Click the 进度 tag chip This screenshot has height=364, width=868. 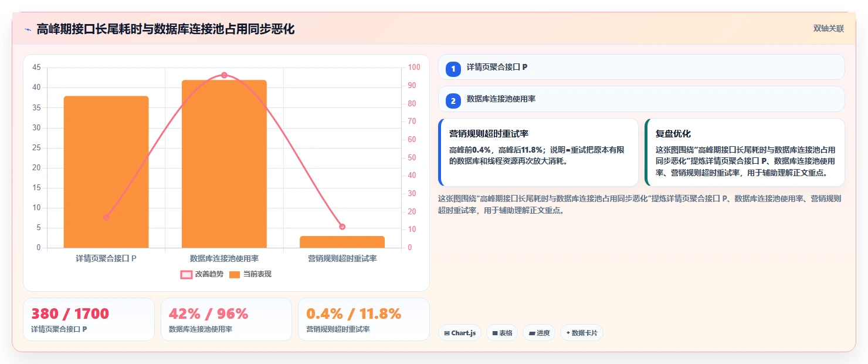tap(539, 333)
